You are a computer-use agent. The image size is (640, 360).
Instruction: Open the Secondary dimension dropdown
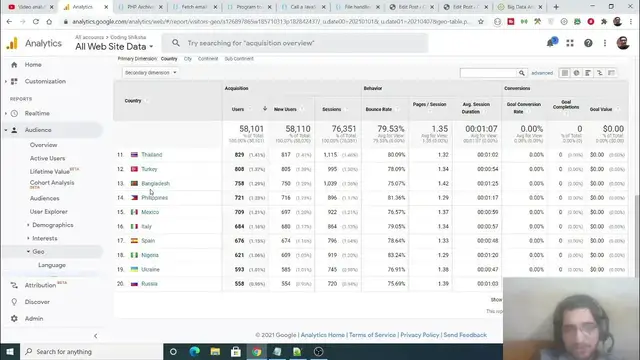click(150, 73)
